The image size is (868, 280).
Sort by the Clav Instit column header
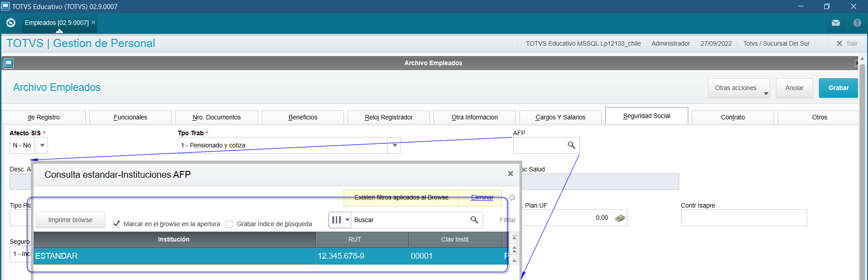pos(455,240)
